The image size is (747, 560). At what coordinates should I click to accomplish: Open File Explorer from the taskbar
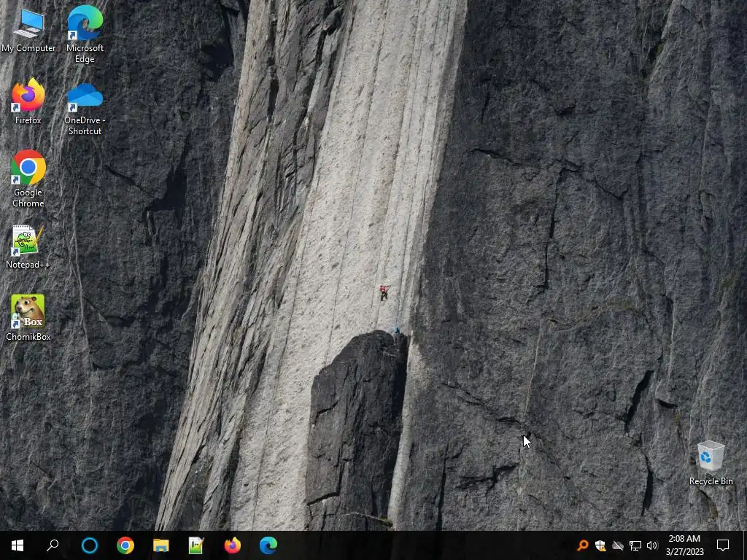pyautogui.click(x=161, y=545)
